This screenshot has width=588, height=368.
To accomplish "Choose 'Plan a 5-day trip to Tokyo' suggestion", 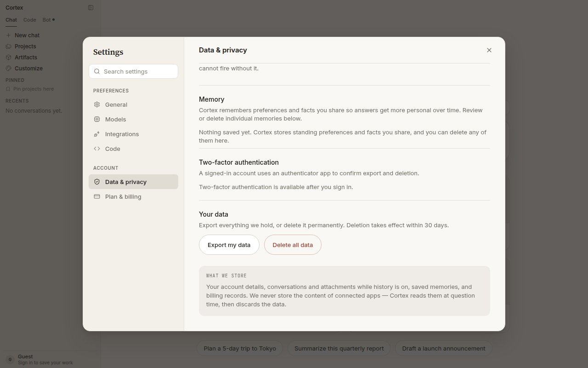I will click(x=240, y=348).
